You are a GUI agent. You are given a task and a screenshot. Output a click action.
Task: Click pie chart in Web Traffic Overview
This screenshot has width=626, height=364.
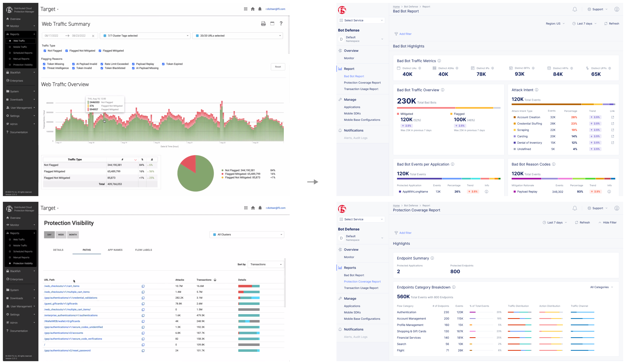(x=195, y=173)
